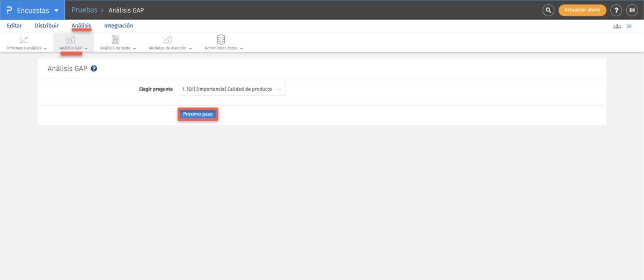644x280 pixels.
Task: Click the Informes y análisis chart icon
Action: [24, 39]
